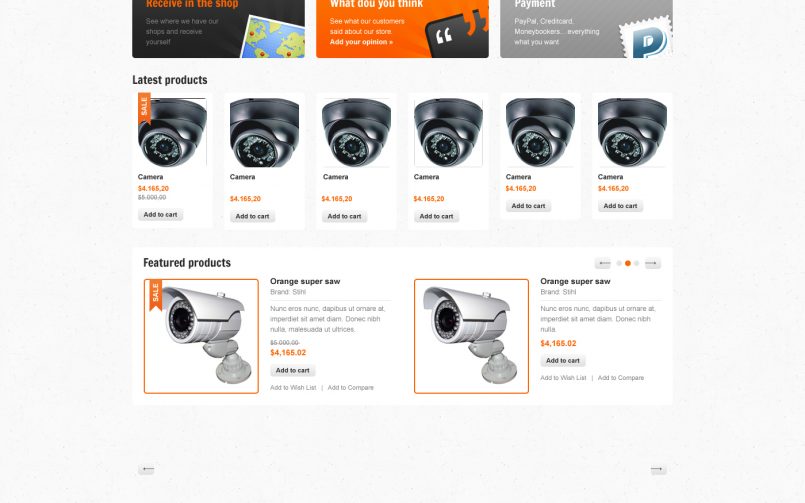Click the bottom-left previous page arrow
805x503 pixels.
pyautogui.click(x=146, y=469)
